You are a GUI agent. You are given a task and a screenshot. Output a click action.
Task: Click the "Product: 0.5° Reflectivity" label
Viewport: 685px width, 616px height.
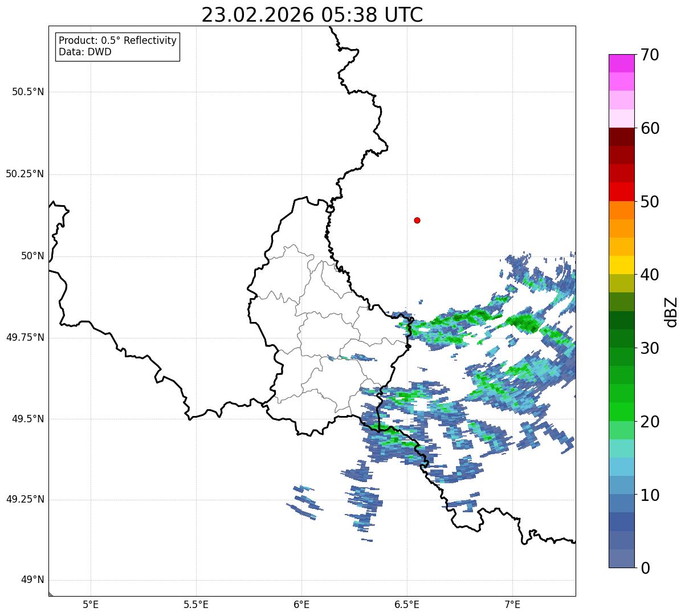[x=118, y=41]
